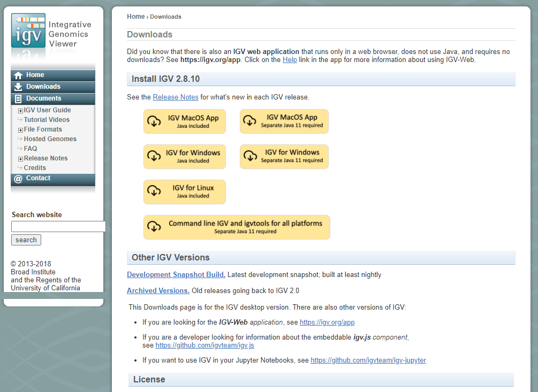Click the Downloads page title
This screenshot has height=392, width=538.
[x=149, y=34]
